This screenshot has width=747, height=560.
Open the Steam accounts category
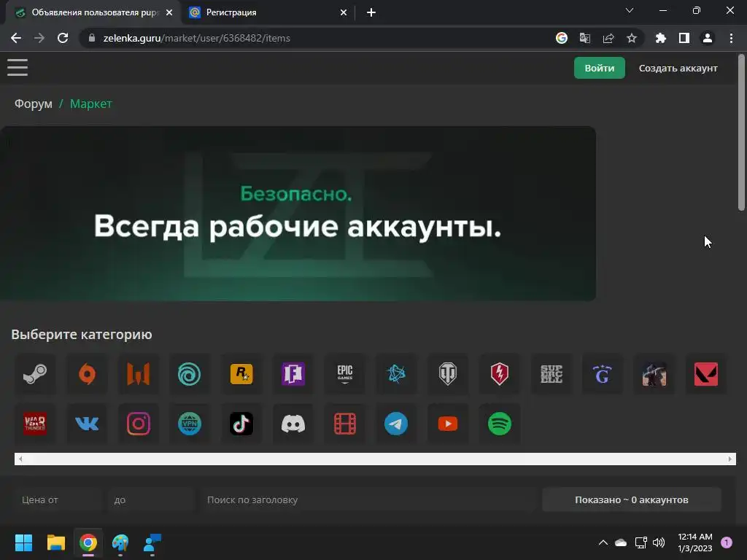[35, 374]
